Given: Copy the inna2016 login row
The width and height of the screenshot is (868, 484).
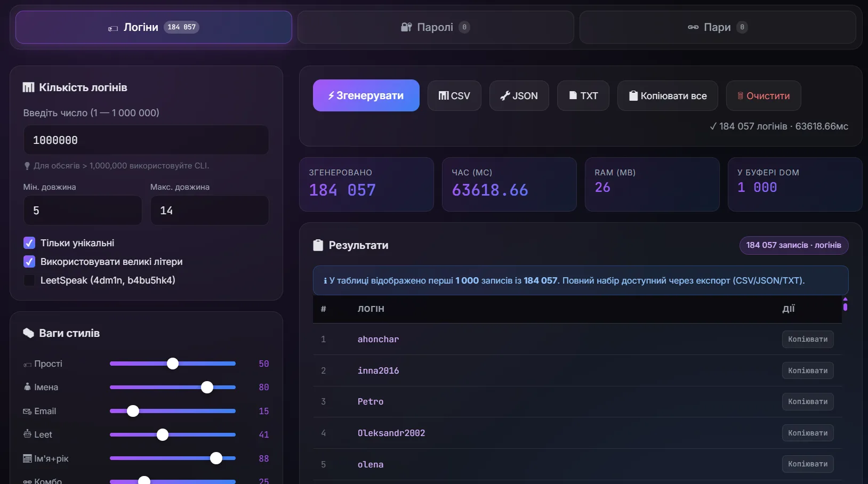Looking at the screenshot, I should click(x=808, y=370).
